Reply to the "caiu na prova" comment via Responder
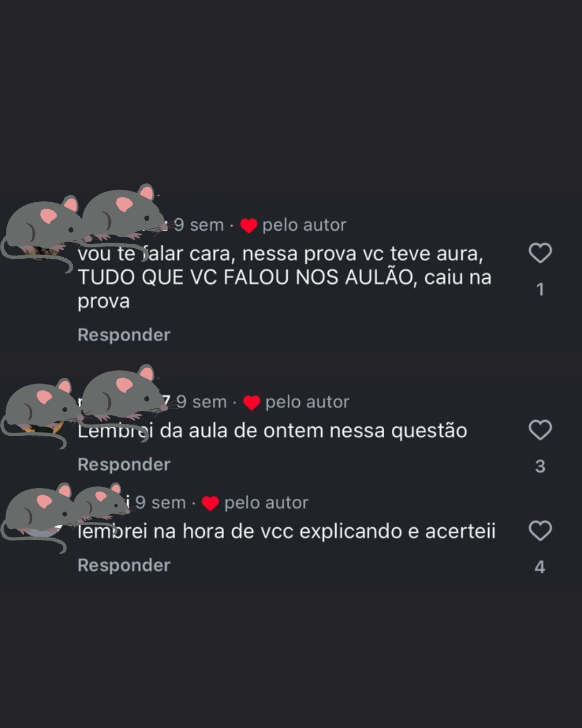The height and width of the screenshot is (728, 582). 124,335
